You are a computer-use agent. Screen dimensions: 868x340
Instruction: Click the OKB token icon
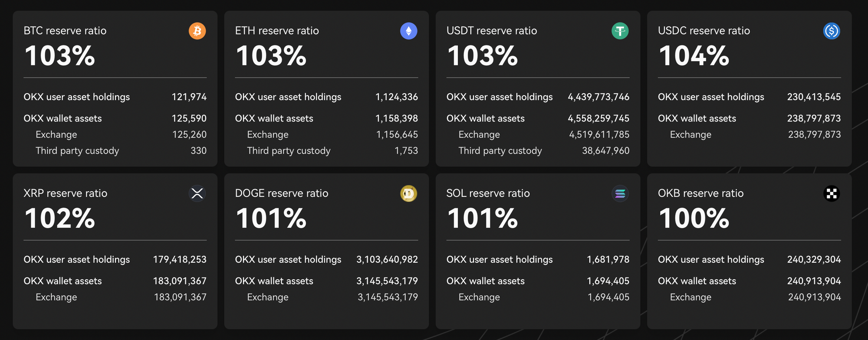point(832,193)
